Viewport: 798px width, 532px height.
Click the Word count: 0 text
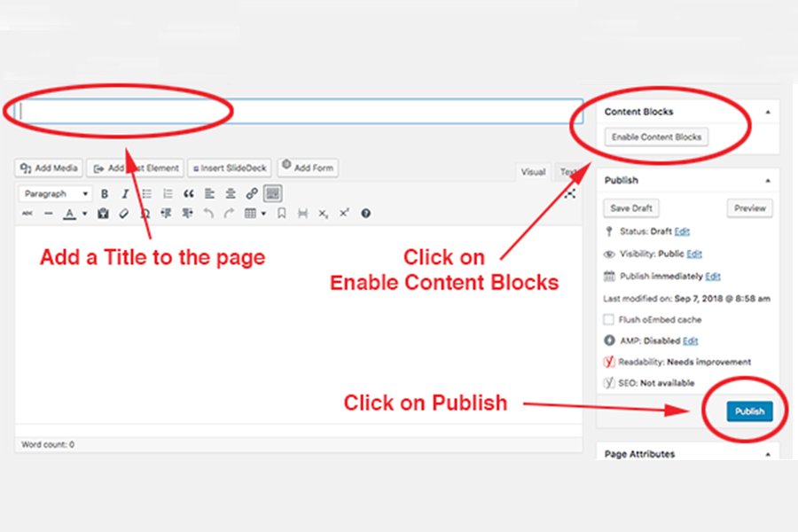pyautogui.click(x=48, y=444)
